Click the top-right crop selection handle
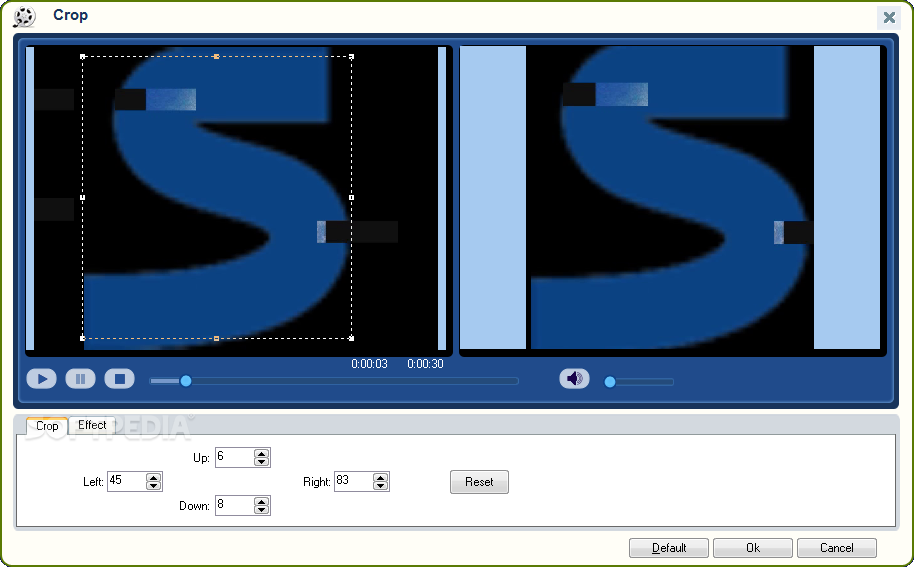This screenshot has width=914, height=567. [x=351, y=57]
